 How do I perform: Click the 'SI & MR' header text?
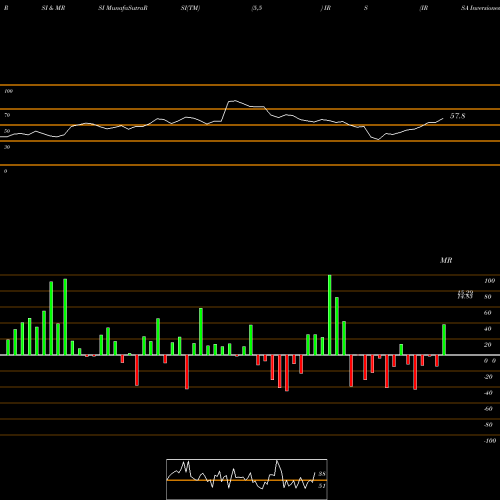click(x=53, y=8)
